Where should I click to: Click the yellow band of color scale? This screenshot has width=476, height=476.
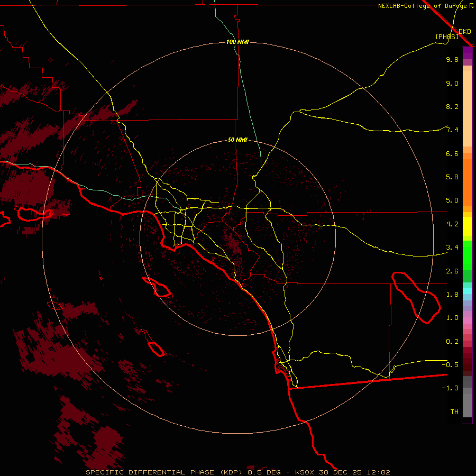(467, 226)
